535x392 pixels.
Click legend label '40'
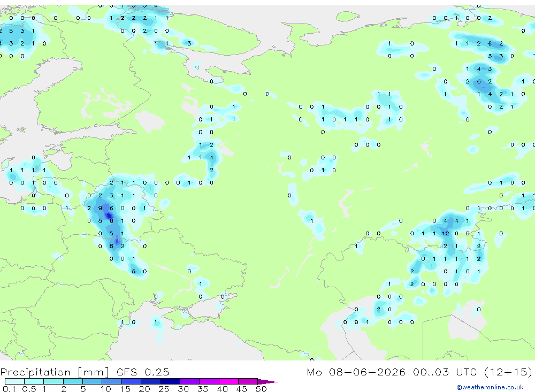pyautogui.click(x=222, y=389)
